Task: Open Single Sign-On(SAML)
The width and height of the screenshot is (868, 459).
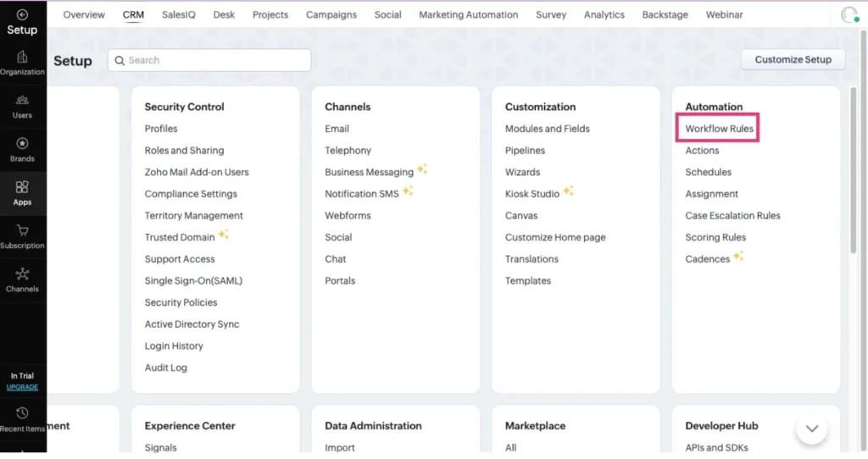Action: (x=193, y=281)
